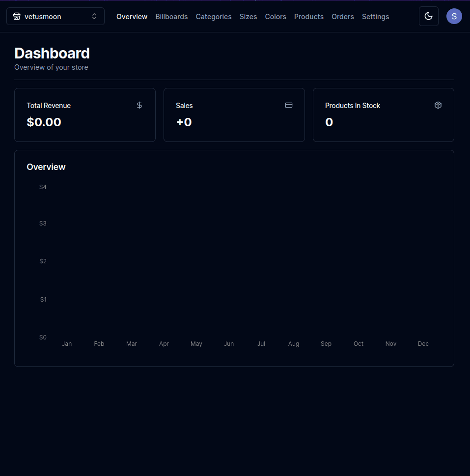The image size is (470, 476).
Task: Click the 0 products in stock value
Action: (x=329, y=122)
